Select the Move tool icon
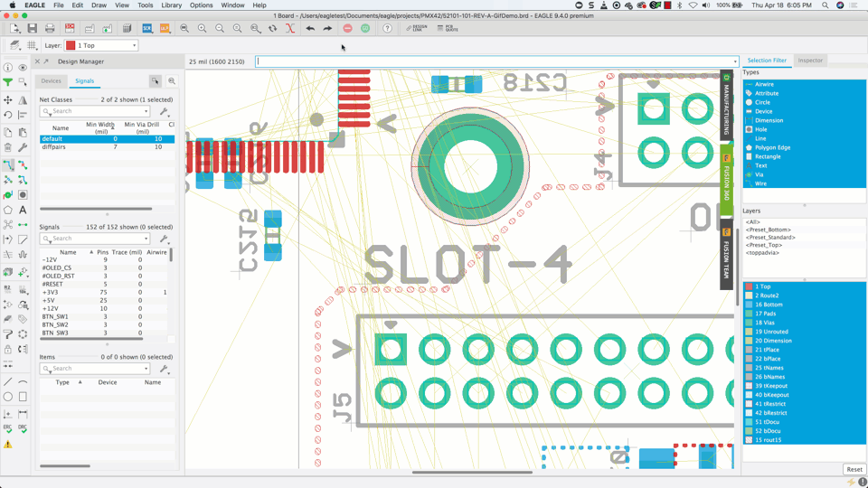 [x=8, y=100]
